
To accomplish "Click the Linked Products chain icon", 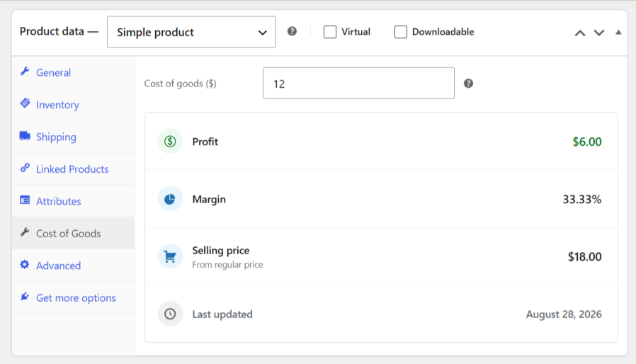I will click(x=25, y=168).
